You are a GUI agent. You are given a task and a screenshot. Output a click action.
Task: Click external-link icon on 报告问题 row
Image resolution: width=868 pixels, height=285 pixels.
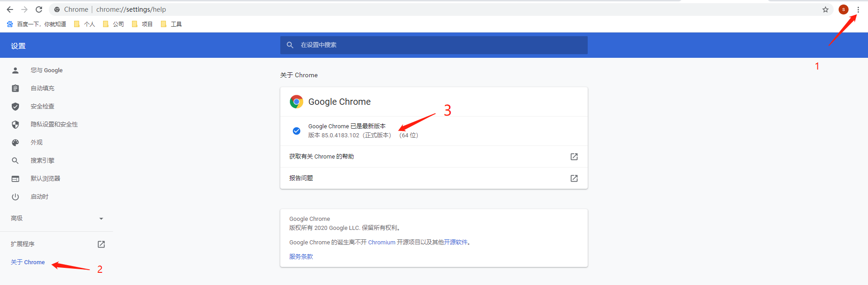574,178
